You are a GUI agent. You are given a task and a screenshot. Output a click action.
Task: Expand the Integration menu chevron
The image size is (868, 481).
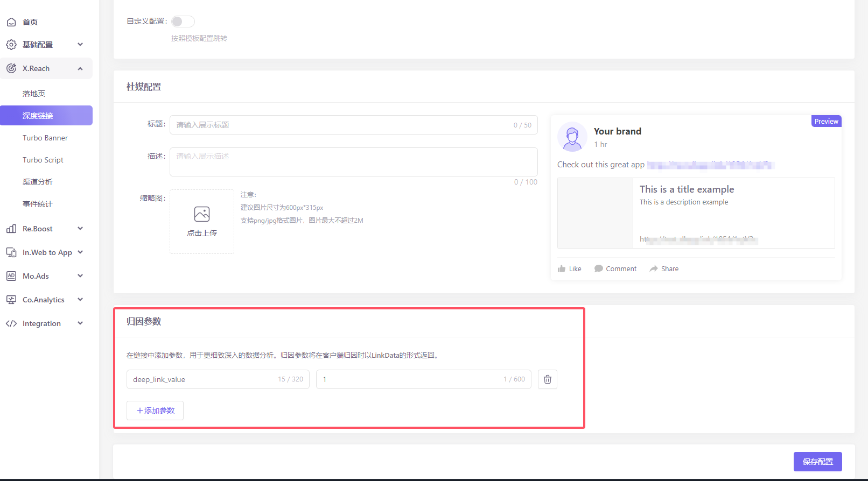click(x=80, y=323)
